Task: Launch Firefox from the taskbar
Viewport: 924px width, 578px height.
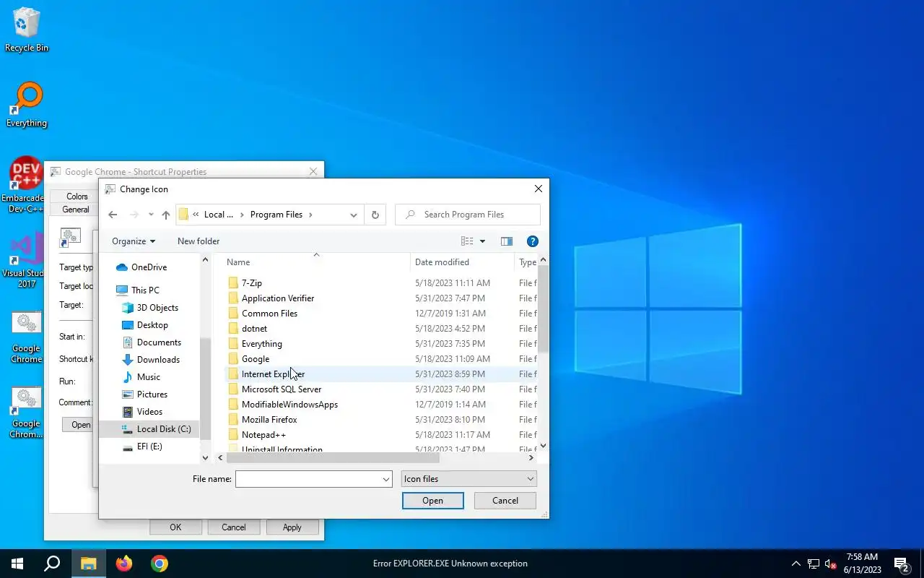Action: [x=124, y=564]
